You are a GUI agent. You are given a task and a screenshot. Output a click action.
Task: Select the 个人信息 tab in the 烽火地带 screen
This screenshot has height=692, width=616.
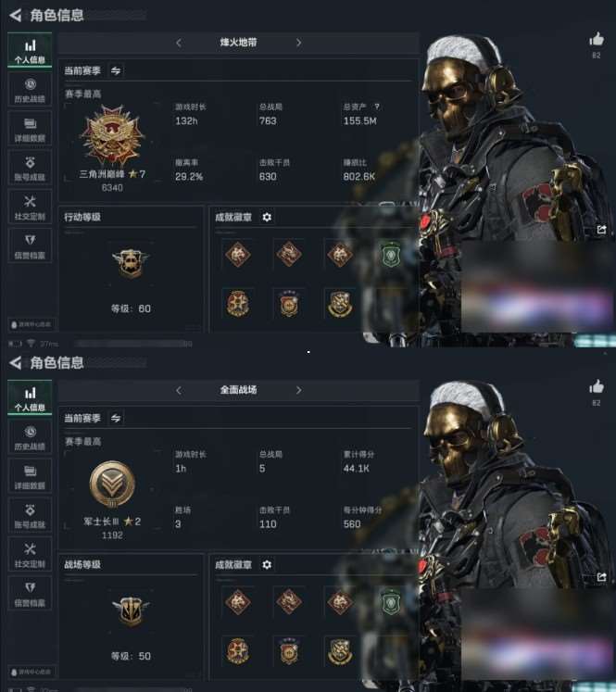click(x=30, y=50)
